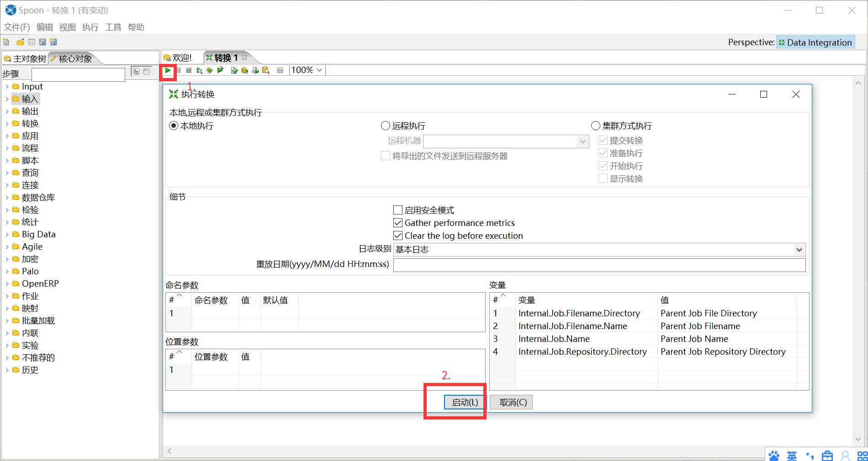The image size is (868, 461).
Task: Toggle Gather performance metrics
Action: [398, 223]
